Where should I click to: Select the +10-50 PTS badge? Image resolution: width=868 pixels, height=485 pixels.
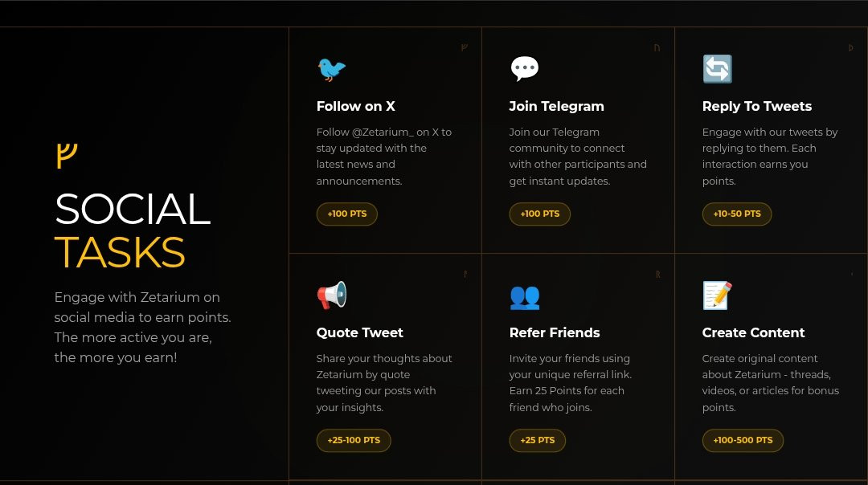(736, 214)
